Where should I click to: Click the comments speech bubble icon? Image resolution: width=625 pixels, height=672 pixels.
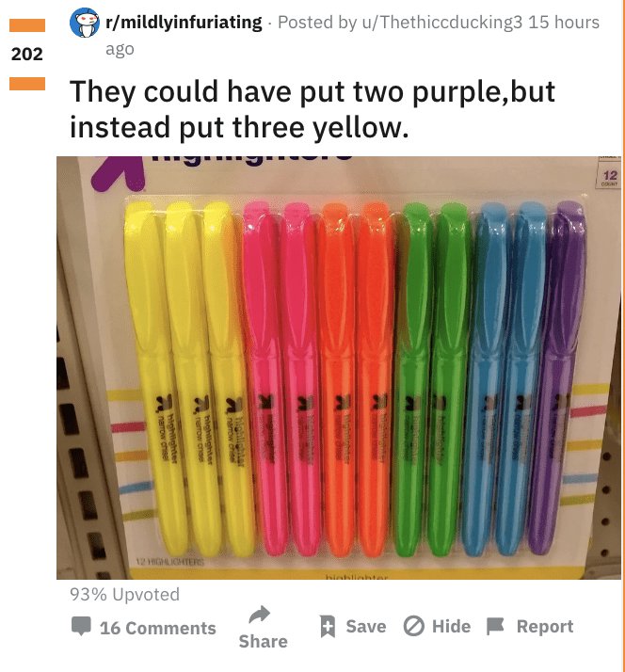tap(81, 626)
